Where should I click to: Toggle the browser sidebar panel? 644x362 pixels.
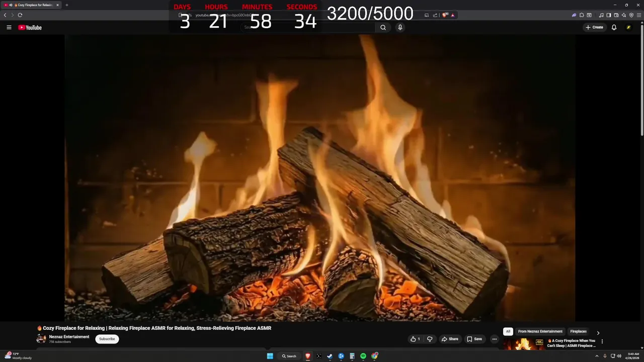point(608,15)
